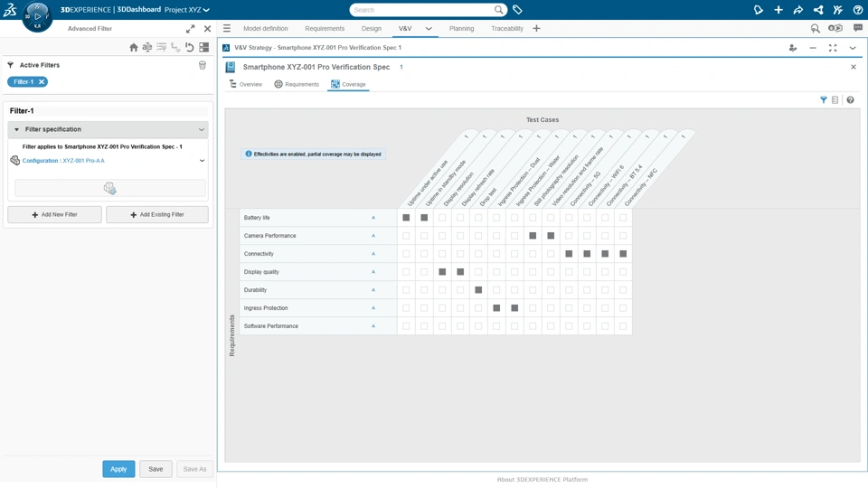
Task: Open the Project XYZ dashboard dropdown
Action: click(x=187, y=10)
